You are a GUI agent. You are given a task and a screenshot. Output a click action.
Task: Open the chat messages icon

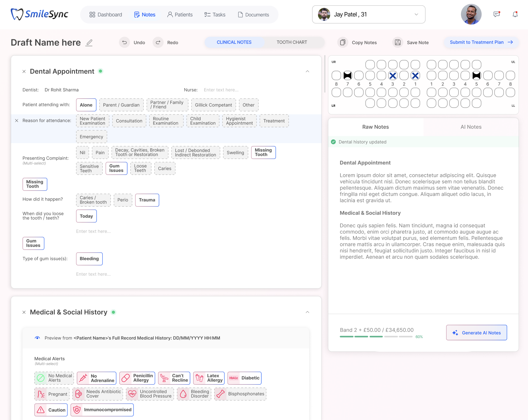coord(496,14)
